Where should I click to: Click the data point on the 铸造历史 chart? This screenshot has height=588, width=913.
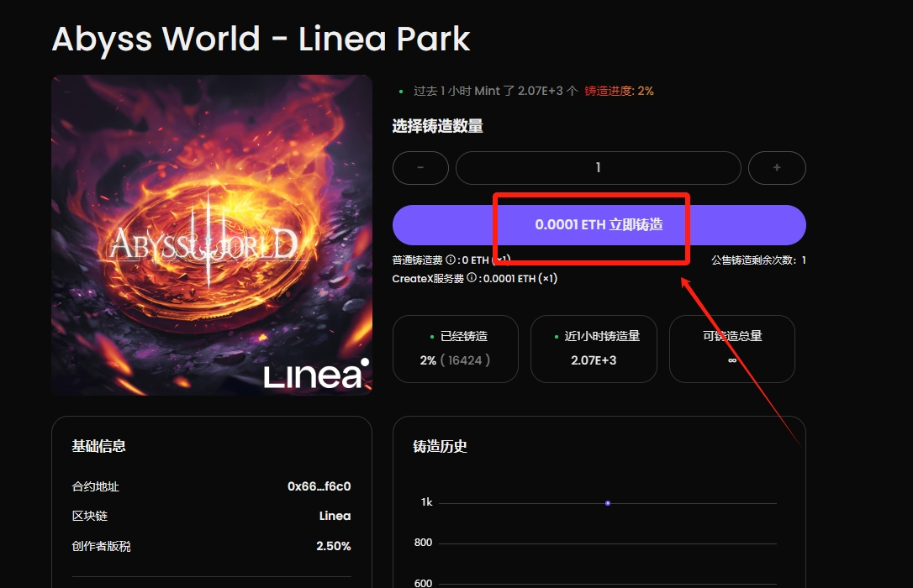pyautogui.click(x=608, y=503)
